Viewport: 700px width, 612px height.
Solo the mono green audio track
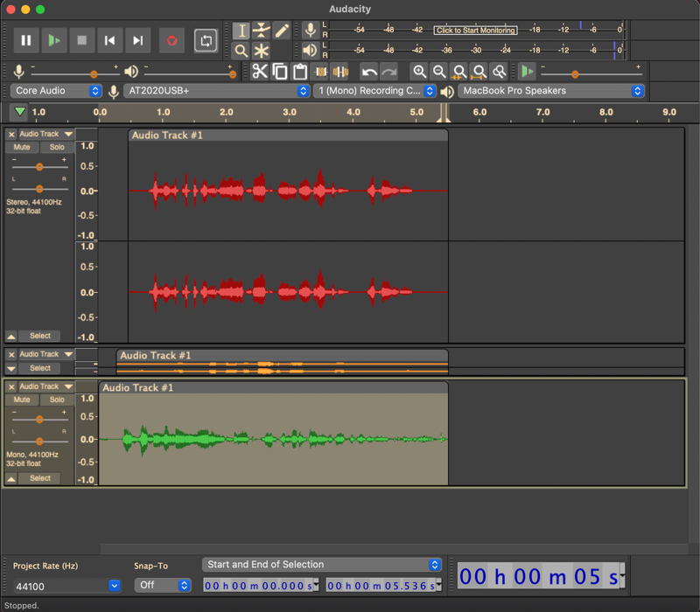57,400
